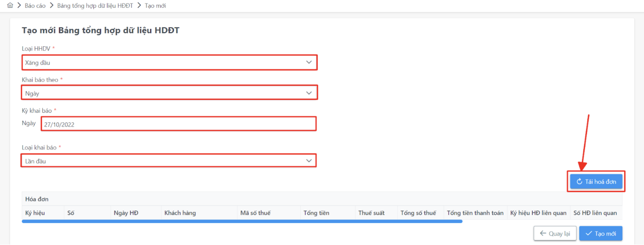Screen dimensions: 644x245
Task: Open the Khai báo theo dropdown
Action: click(169, 93)
